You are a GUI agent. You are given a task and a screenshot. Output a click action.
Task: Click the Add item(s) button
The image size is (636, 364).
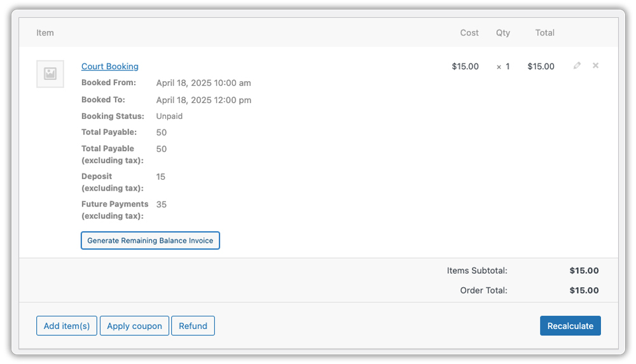coord(67,326)
